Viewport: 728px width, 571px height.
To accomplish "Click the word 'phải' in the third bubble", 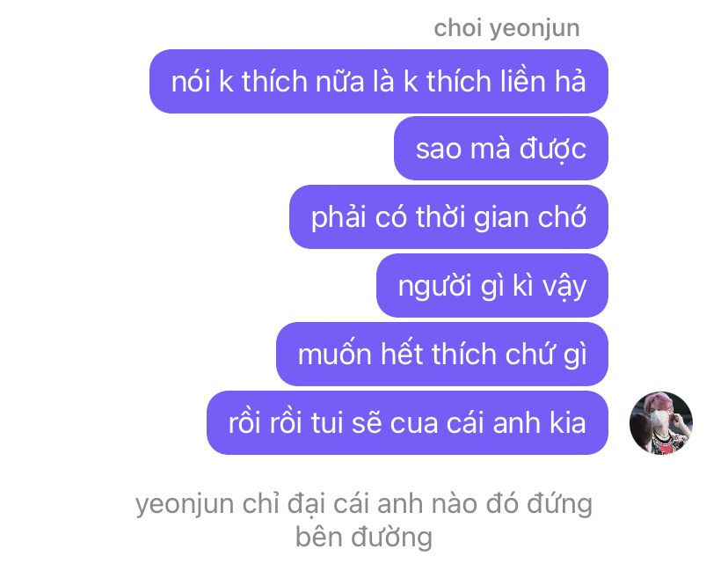I will 339,217.
